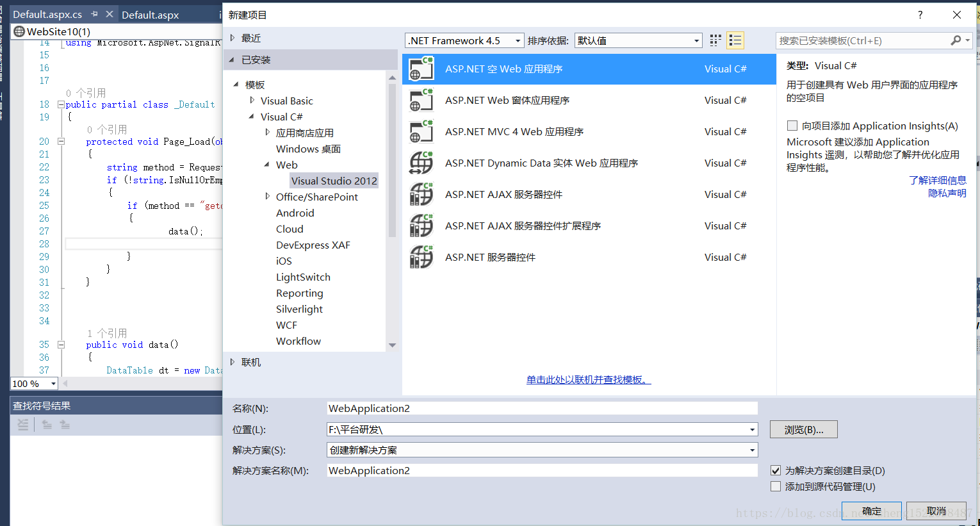Open the 了解详细信息 link
Viewport: 980px width, 526px height.
tap(938, 180)
